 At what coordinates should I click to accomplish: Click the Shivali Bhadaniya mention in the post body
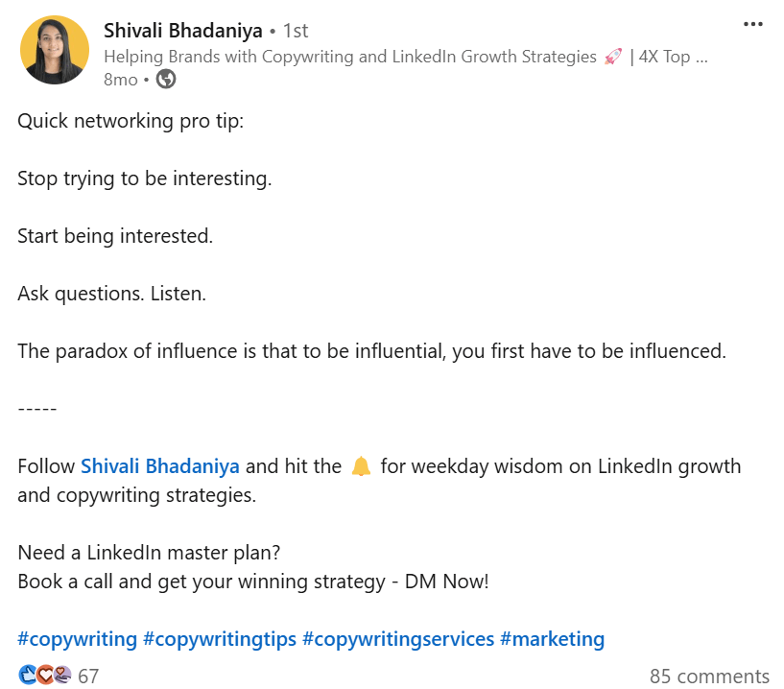pyautogui.click(x=159, y=465)
